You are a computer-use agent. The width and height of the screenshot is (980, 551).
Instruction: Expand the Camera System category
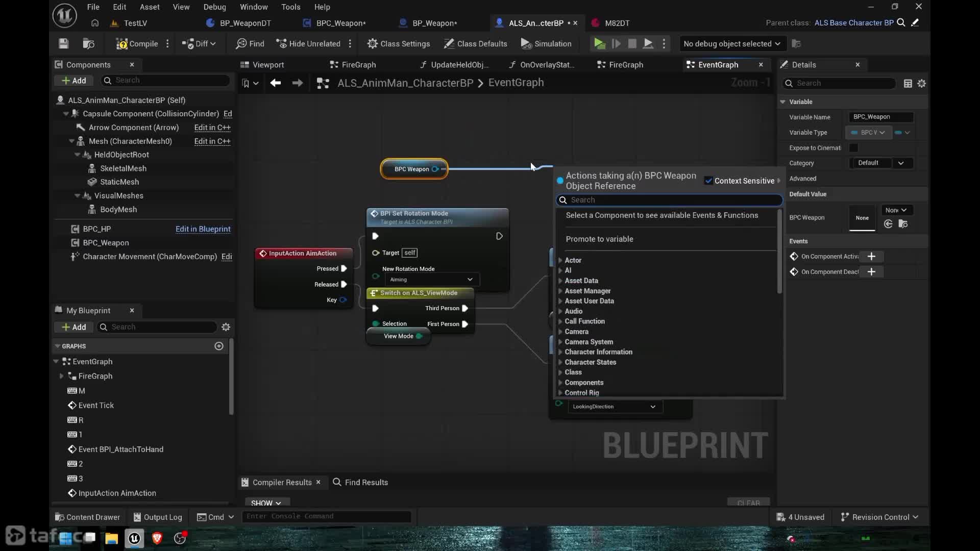[560, 342]
